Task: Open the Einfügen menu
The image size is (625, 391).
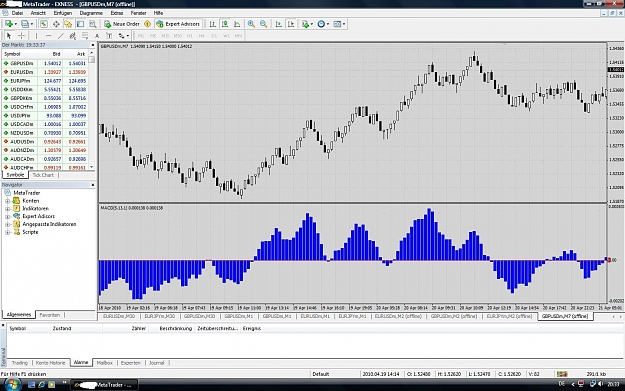Action: coord(63,13)
